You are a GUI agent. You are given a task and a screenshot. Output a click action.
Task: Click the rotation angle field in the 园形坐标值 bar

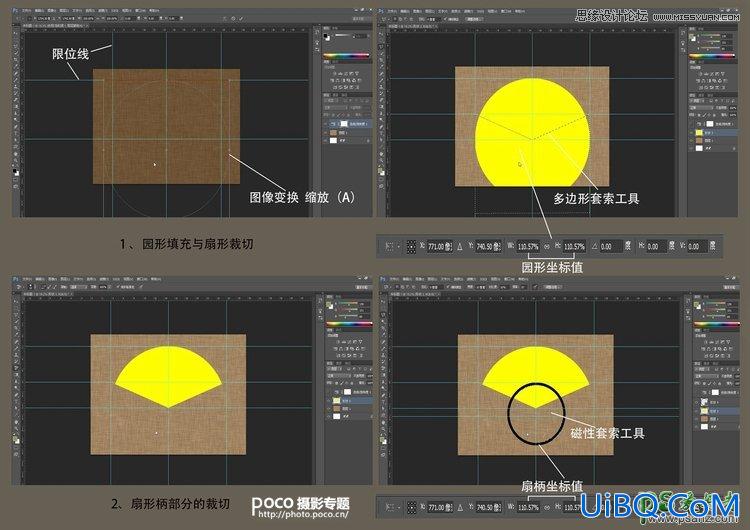click(611, 246)
